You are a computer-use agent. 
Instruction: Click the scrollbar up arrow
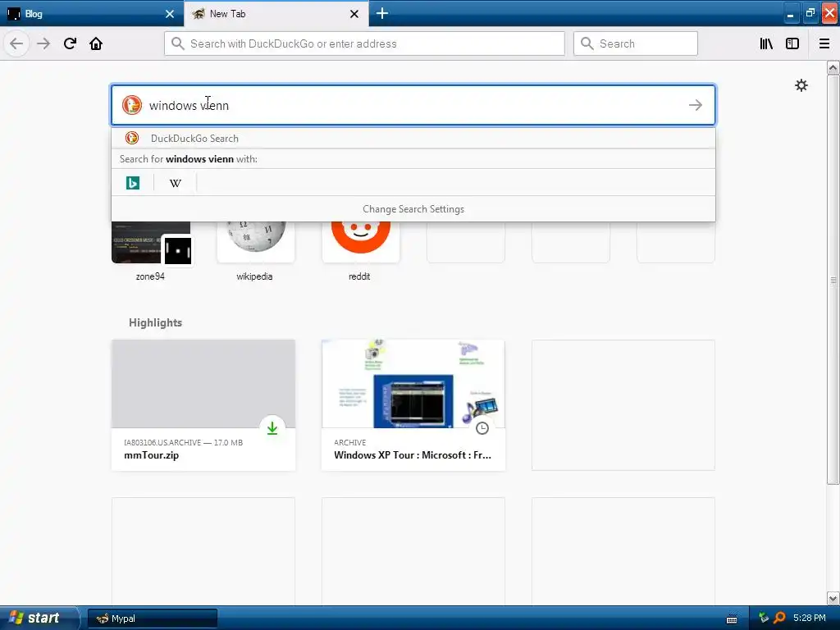tap(833, 67)
